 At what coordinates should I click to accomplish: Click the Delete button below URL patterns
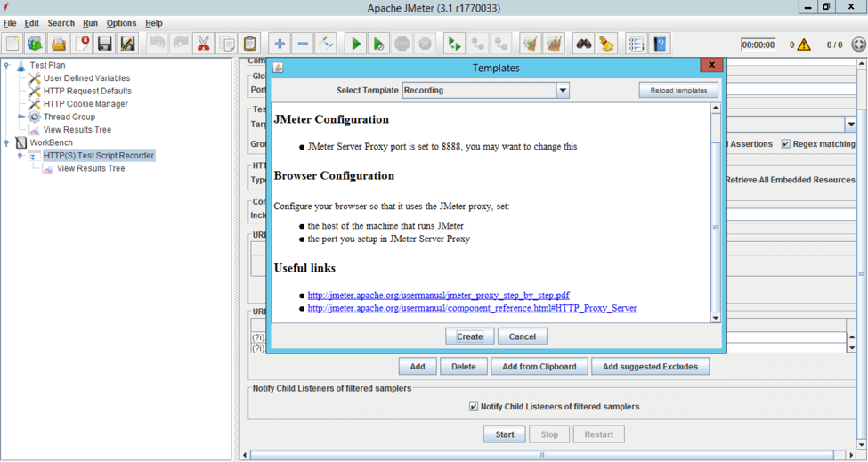(463, 366)
